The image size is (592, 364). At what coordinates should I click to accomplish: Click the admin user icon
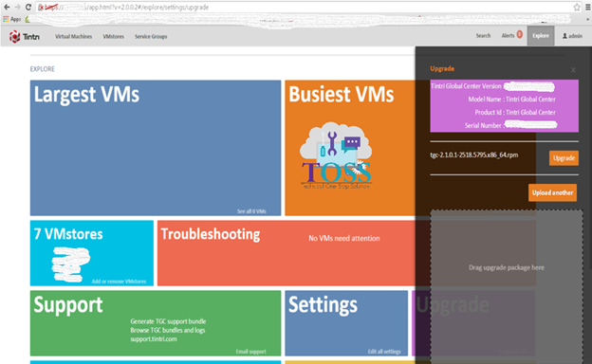(x=564, y=36)
